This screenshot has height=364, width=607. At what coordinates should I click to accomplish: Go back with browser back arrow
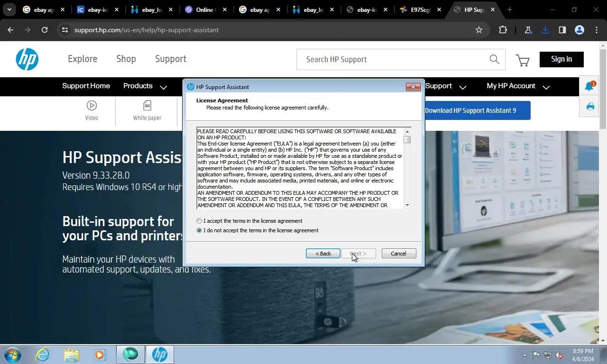(x=10, y=30)
